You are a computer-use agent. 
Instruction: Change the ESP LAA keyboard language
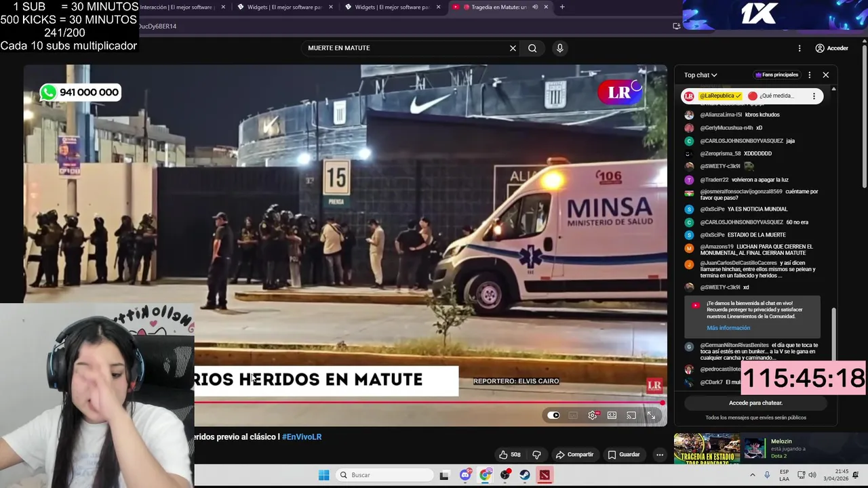[x=784, y=475]
